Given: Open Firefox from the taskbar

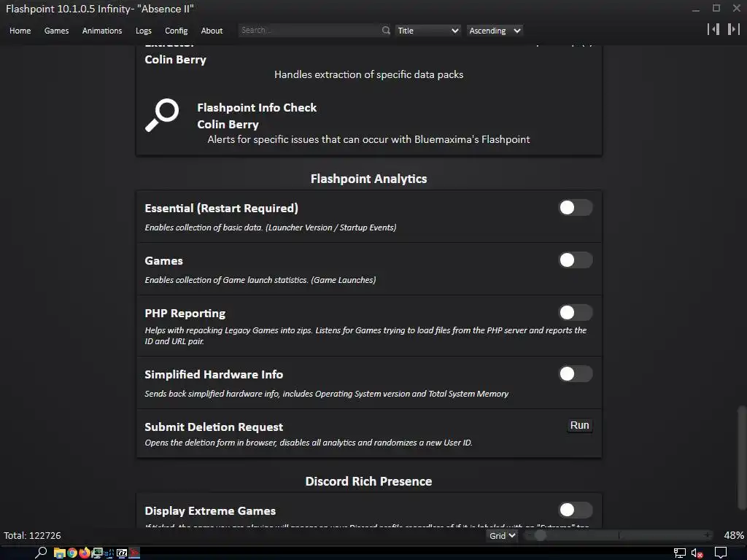Looking at the screenshot, I should (85, 553).
